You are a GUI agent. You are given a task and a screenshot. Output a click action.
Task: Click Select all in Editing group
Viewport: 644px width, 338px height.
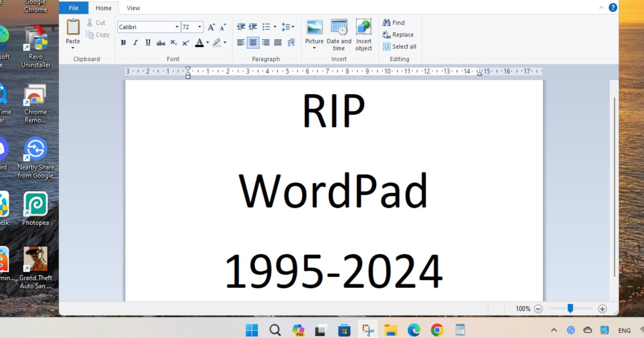pyautogui.click(x=400, y=47)
